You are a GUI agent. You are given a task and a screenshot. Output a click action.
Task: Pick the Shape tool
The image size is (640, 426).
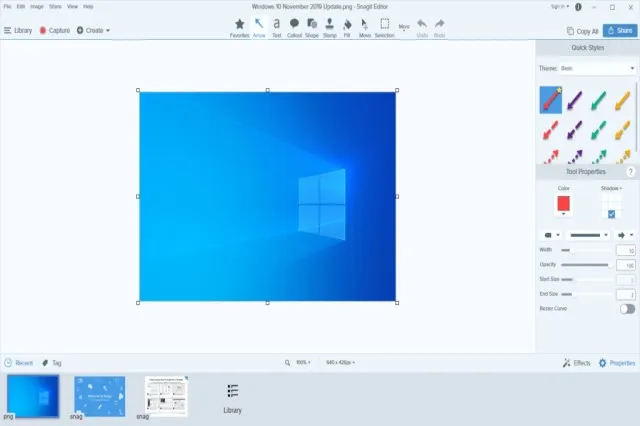[x=312, y=25]
